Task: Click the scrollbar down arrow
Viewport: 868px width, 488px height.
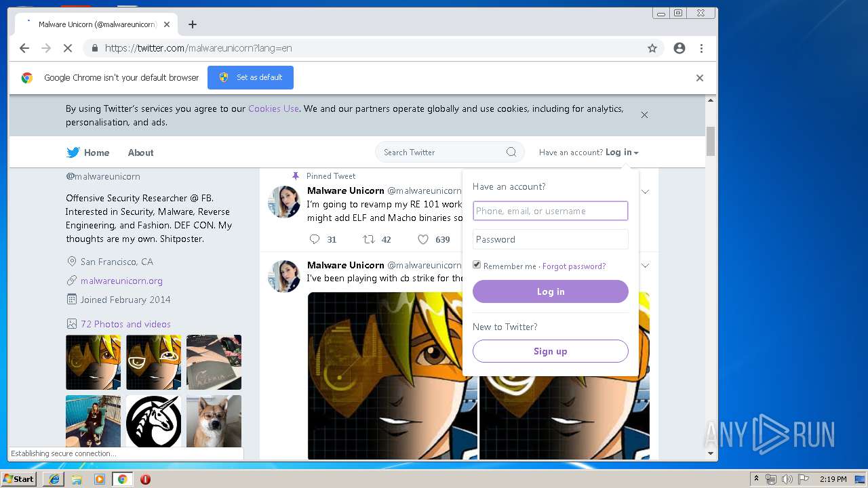Action: tap(711, 453)
